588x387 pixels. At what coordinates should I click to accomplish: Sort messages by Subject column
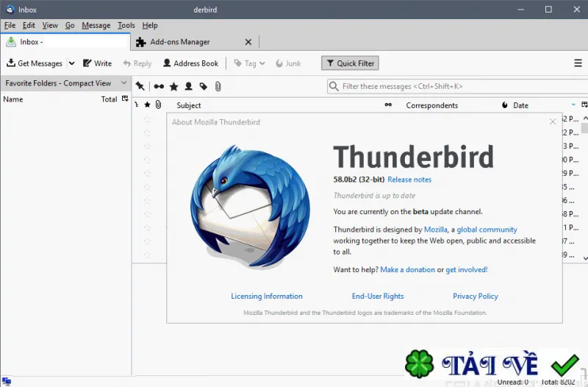(x=189, y=105)
